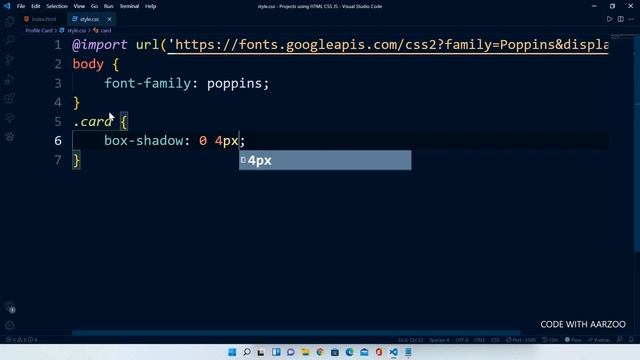Click the font-family property text
Viewport: 640px width, 360px height.
click(147, 83)
